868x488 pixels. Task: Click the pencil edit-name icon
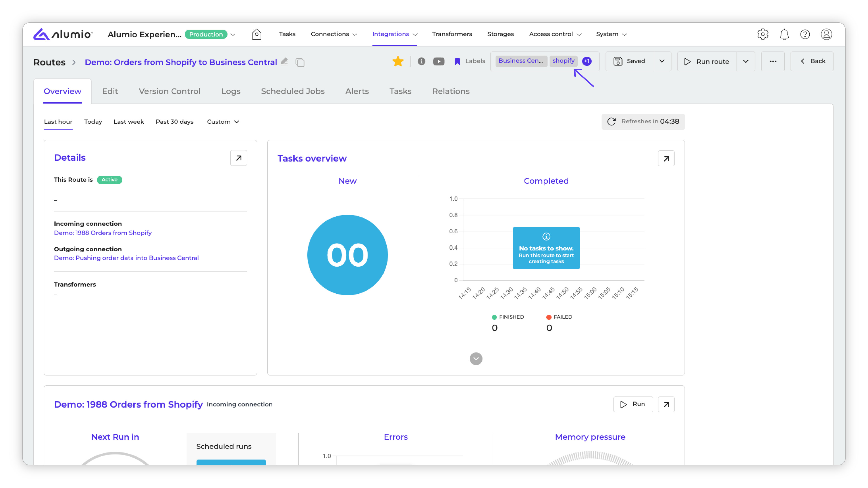pos(284,62)
